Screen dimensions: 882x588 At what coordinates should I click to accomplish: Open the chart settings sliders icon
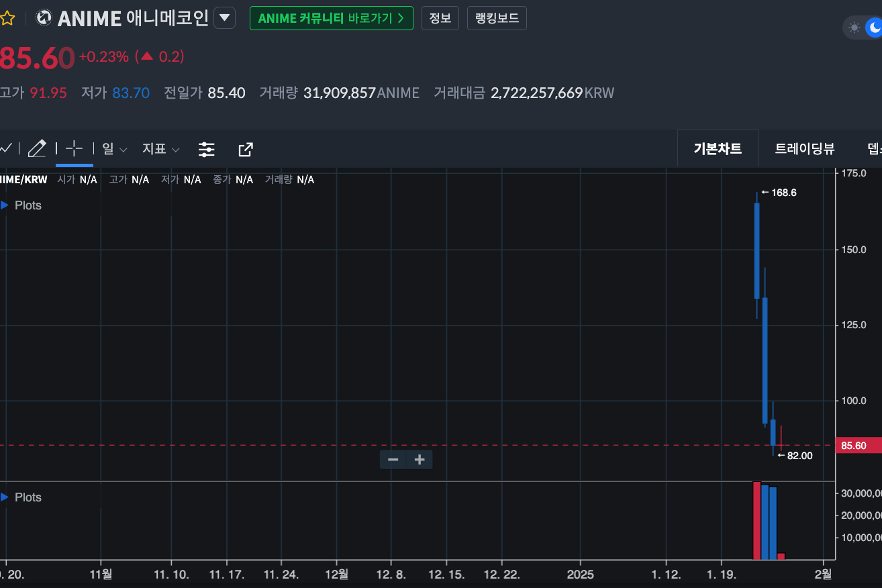click(206, 149)
